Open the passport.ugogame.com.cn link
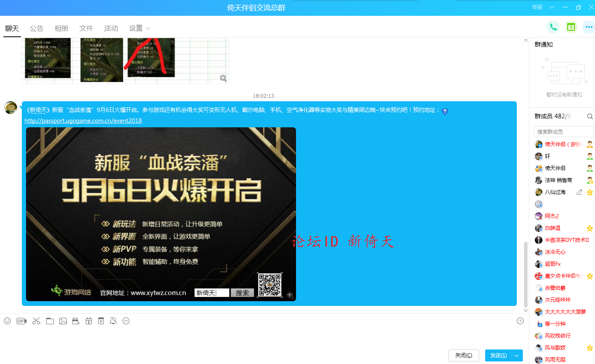This screenshot has width=595, height=364. pyautogui.click(x=83, y=120)
